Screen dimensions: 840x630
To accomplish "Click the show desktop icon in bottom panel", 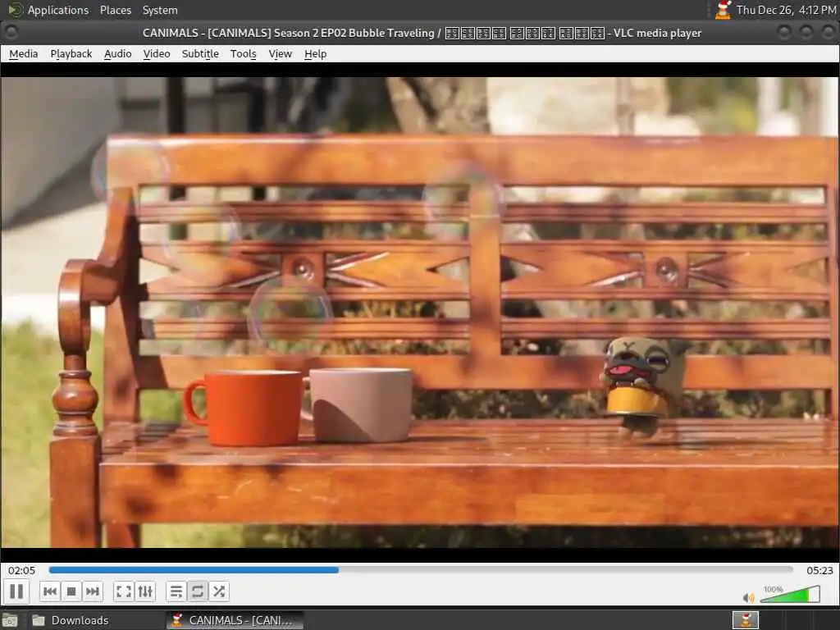I will pos(10,621).
